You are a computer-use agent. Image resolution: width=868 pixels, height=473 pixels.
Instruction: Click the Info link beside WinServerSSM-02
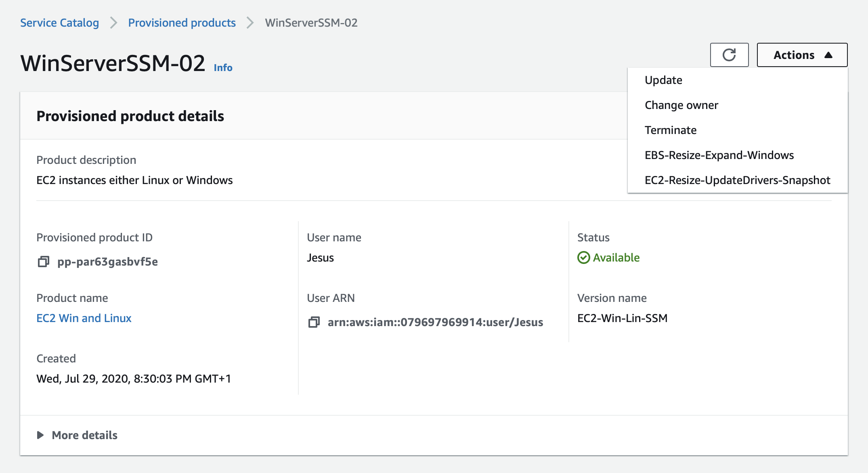point(222,67)
